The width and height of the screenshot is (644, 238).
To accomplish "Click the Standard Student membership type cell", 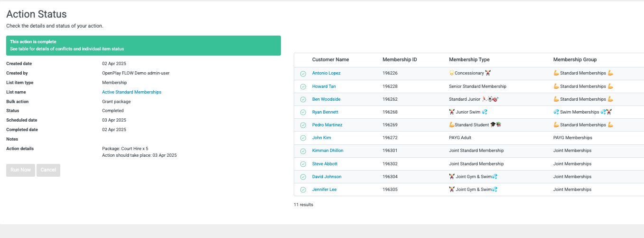I will (476, 125).
